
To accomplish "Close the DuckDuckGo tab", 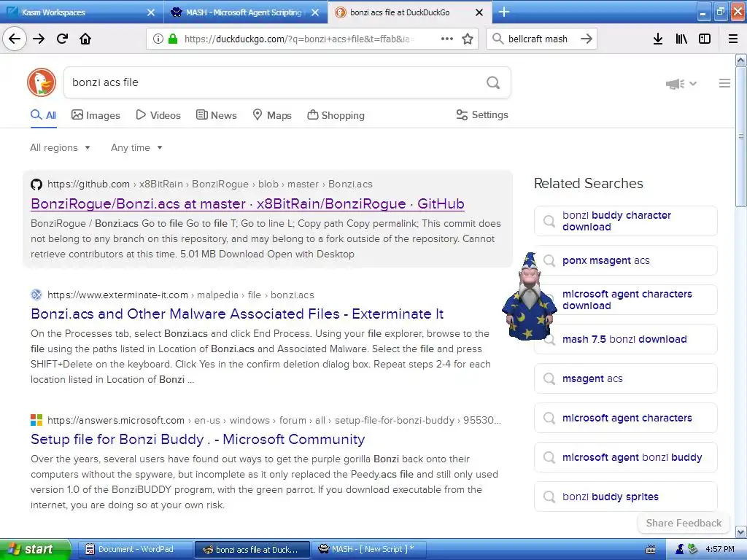I will [x=479, y=12].
